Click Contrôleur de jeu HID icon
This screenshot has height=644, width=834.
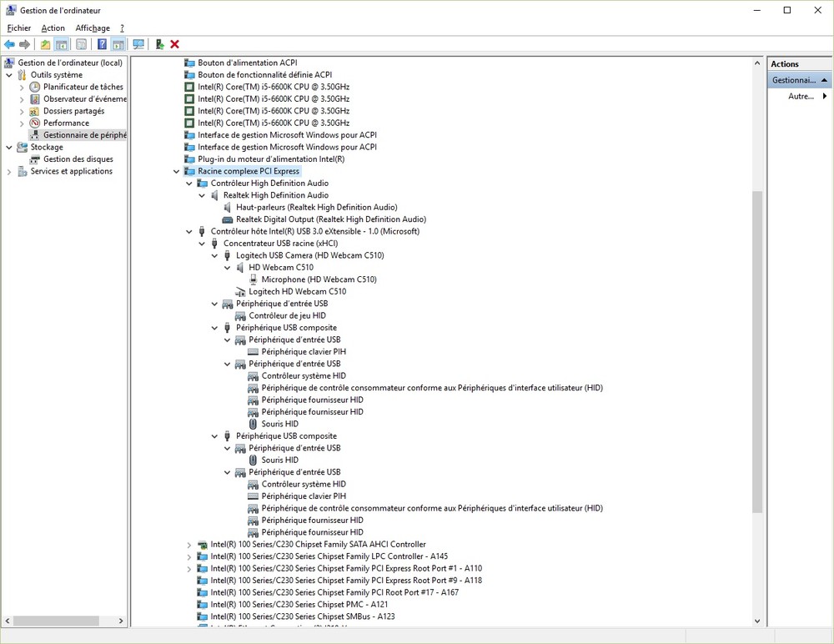point(240,316)
